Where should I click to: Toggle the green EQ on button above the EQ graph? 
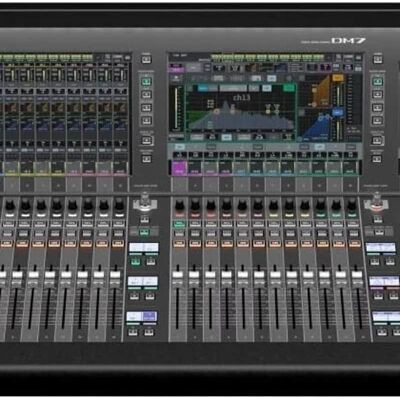(x=289, y=88)
